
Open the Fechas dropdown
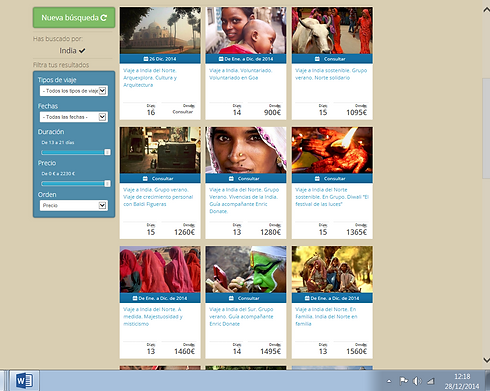pos(74,117)
